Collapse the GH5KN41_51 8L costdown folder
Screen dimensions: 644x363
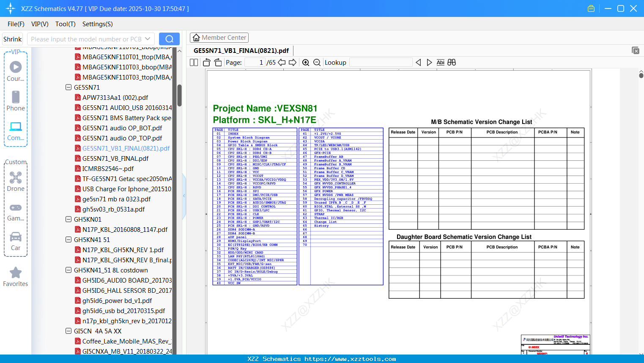tap(69, 270)
